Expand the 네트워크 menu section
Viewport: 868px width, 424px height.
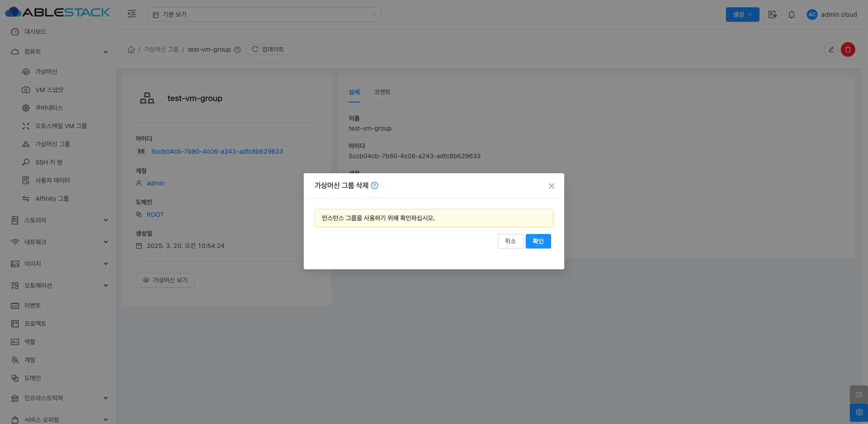pos(58,242)
